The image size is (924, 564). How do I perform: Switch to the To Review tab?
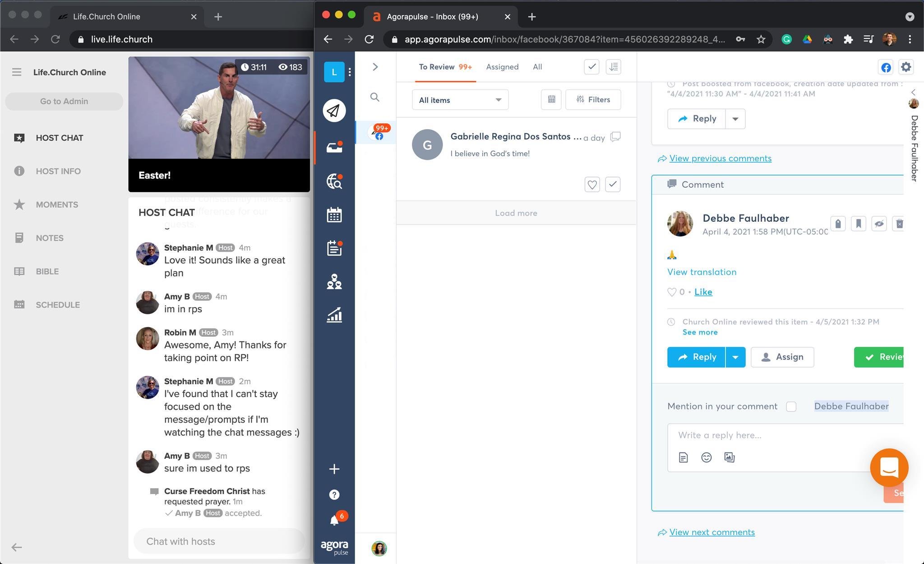point(445,67)
